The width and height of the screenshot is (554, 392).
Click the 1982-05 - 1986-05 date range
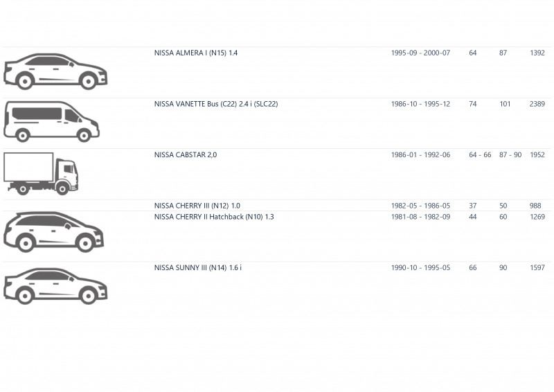point(420,206)
